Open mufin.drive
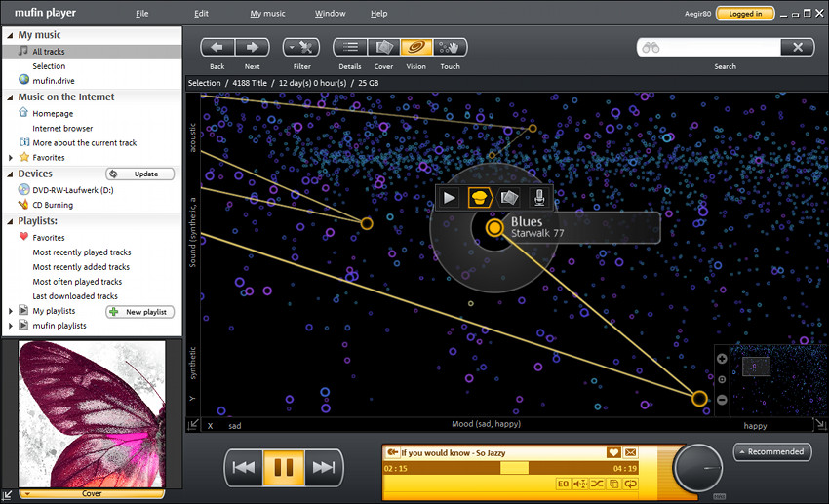Image resolution: width=829 pixels, height=504 pixels. pos(54,81)
